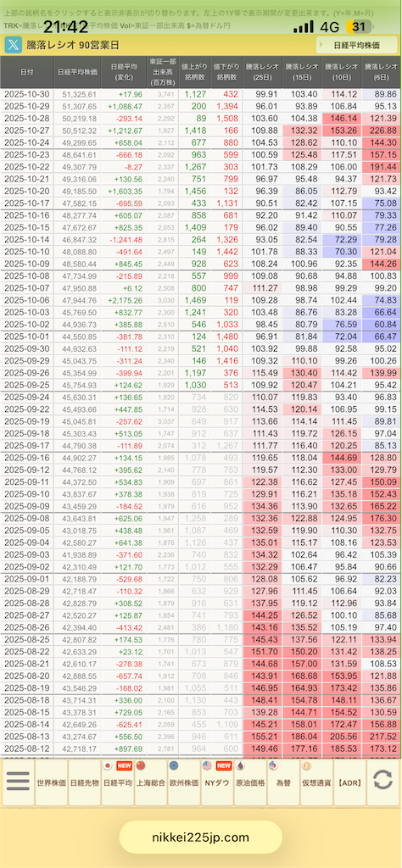Click the 日経平均 (変化) column header
The image size is (402, 868).
tap(124, 72)
